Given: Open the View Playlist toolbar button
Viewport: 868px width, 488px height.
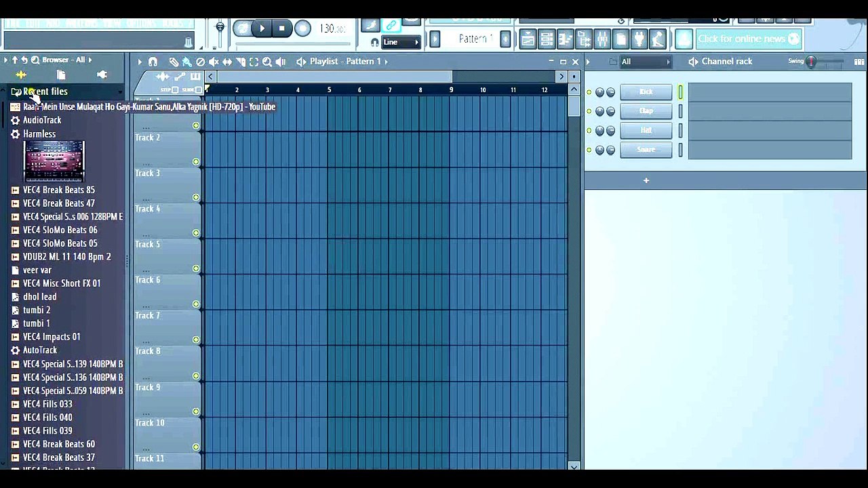Looking at the screenshot, I should click(528, 39).
